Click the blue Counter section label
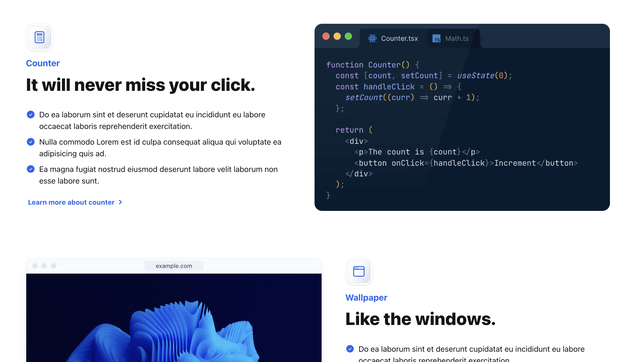Screen dimensions: 644x362 [43, 63]
